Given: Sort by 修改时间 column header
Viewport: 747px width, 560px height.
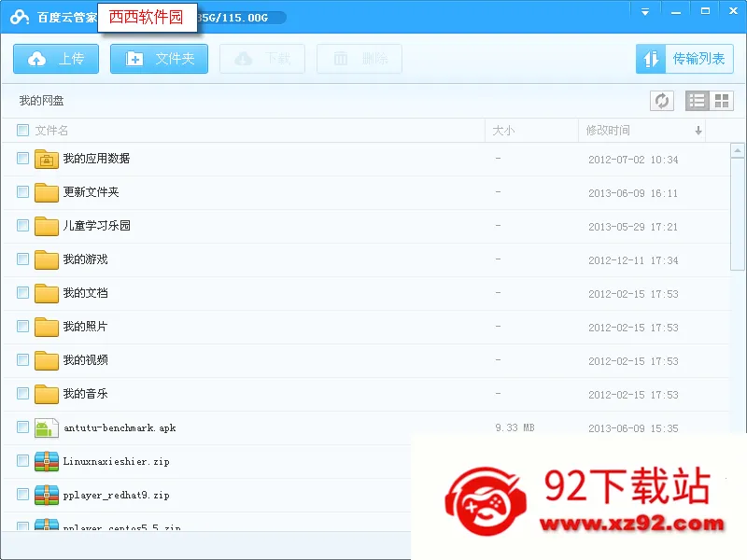Looking at the screenshot, I should pyautogui.click(x=608, y=131).
